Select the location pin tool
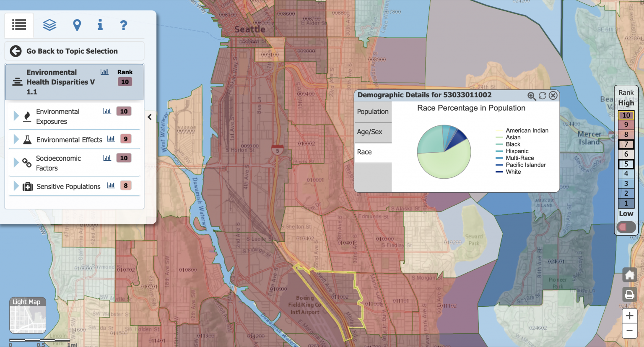This screenshot has width=644, height=347. pyautogui.click(x=77, y=25)
